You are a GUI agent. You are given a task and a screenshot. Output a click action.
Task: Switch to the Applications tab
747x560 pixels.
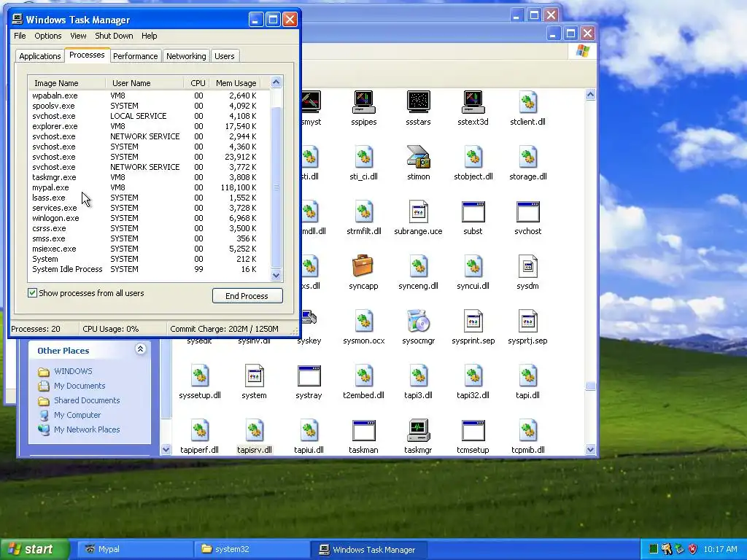40,56
